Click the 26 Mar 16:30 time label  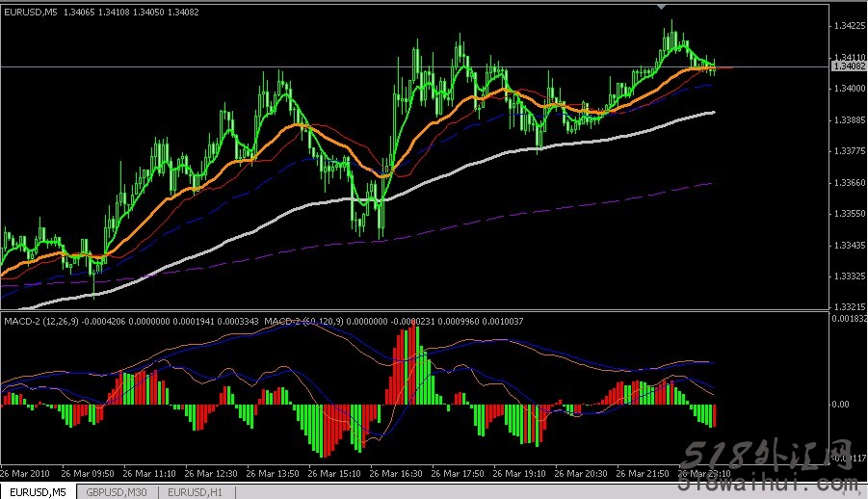[398, 474]
